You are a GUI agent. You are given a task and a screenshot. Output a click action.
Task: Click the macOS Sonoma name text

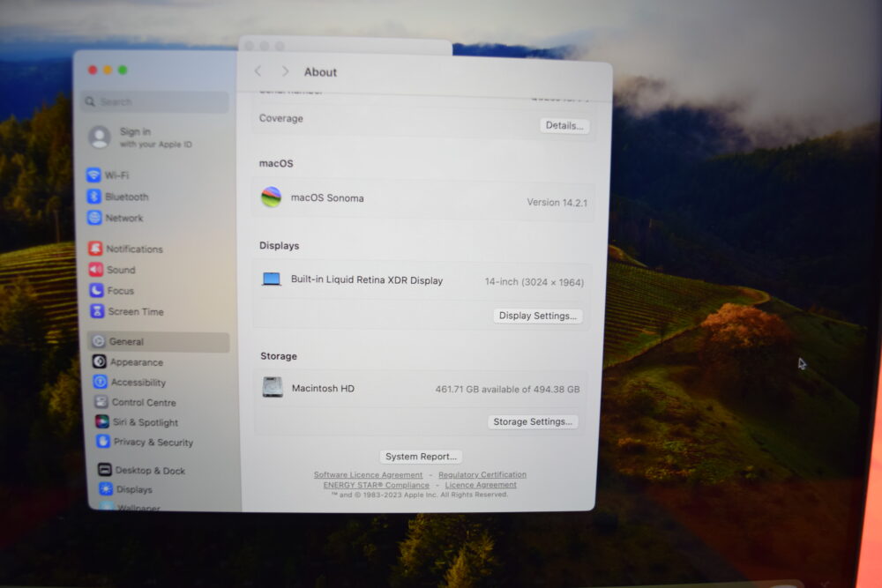pos(327,197)
